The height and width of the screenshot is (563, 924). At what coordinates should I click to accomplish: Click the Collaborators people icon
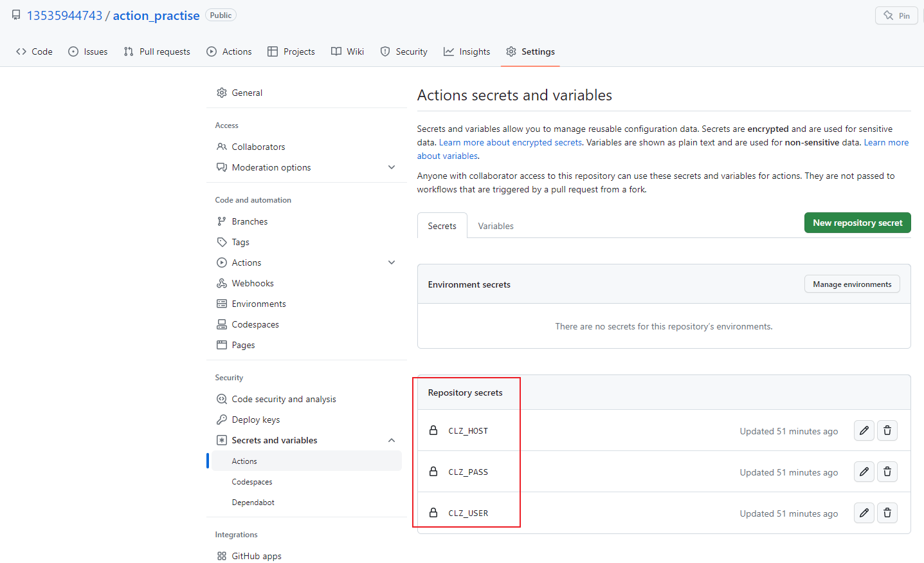click(222, 147)
